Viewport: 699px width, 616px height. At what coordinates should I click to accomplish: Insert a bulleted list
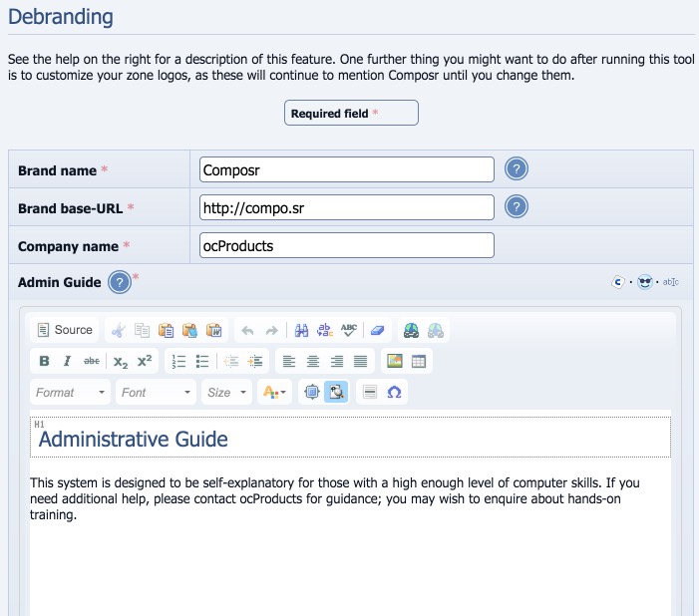coord(202,361)
